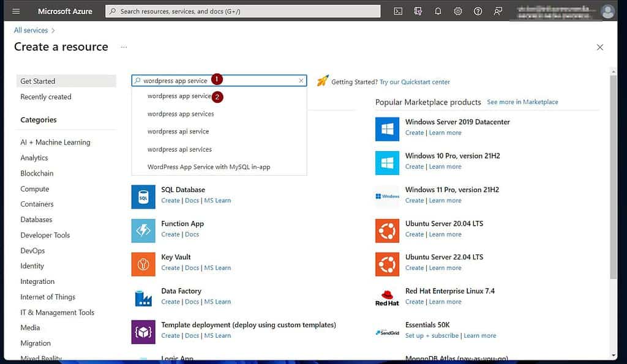
Task: Focus the top Search resources box
Action: point(242,11)
